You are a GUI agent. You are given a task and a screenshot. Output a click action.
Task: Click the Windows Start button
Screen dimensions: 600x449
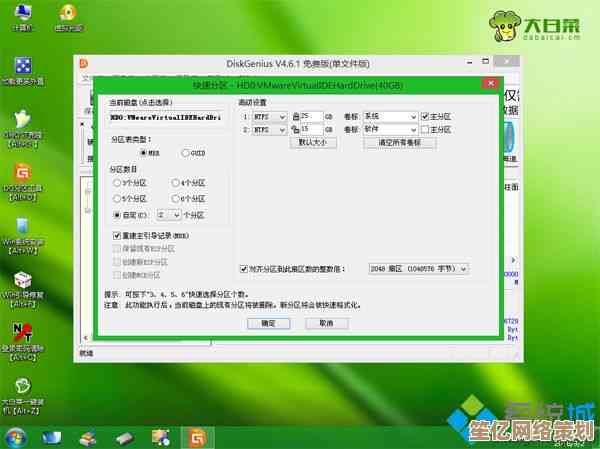[x=14, y=437]
